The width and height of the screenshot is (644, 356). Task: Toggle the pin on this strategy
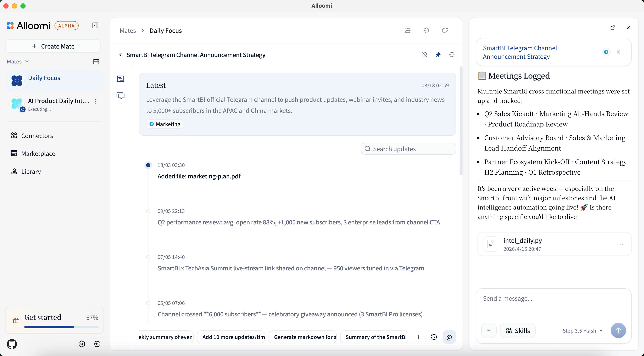click(x=438, y=55)
